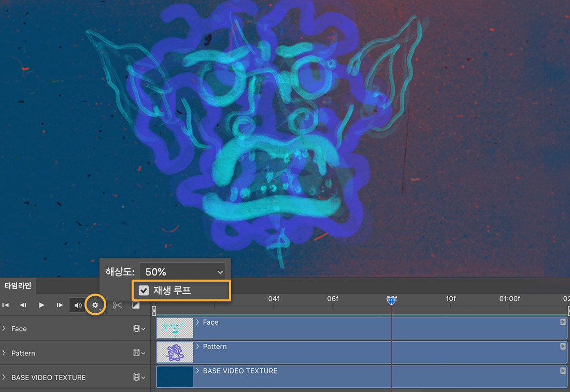Expand Pattern clip chevron in timeline

[197, 346]
